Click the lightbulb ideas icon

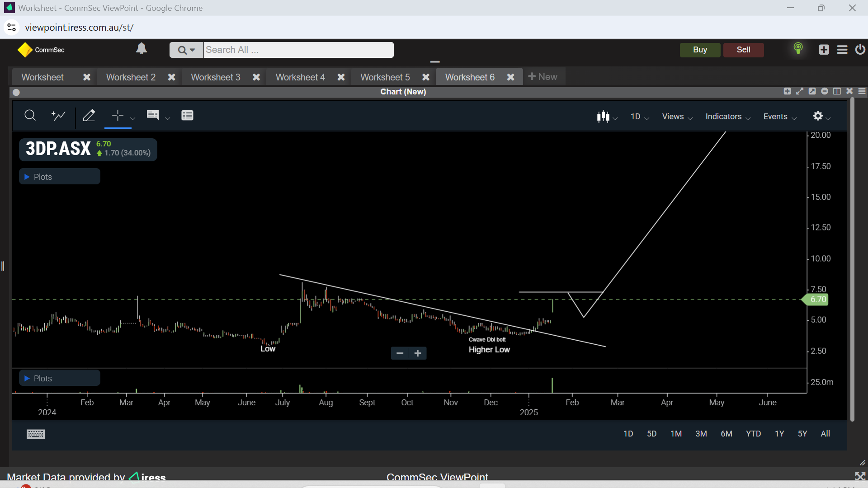[x=798, y=49]
